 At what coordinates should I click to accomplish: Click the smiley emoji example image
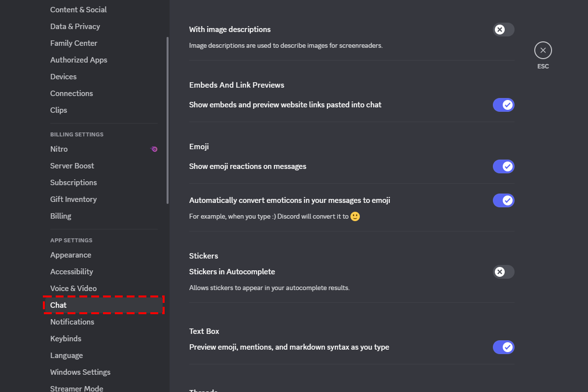355,216
